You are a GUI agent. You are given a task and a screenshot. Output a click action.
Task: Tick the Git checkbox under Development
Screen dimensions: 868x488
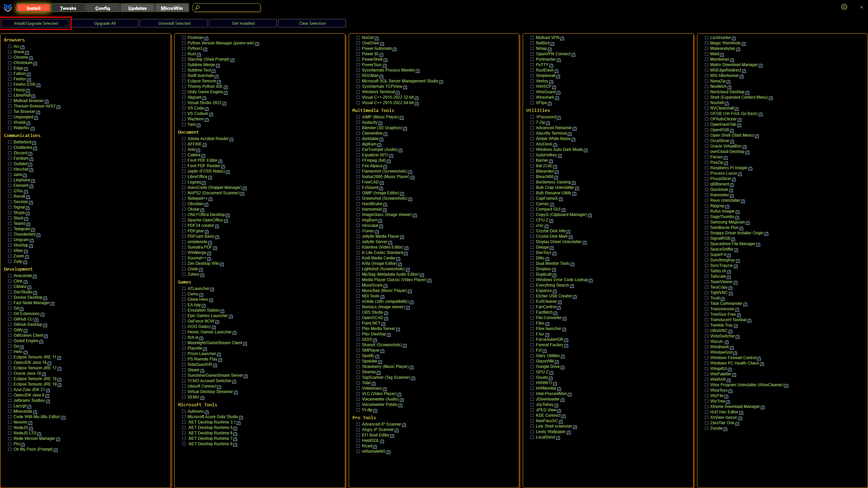(x=10, y=308)
